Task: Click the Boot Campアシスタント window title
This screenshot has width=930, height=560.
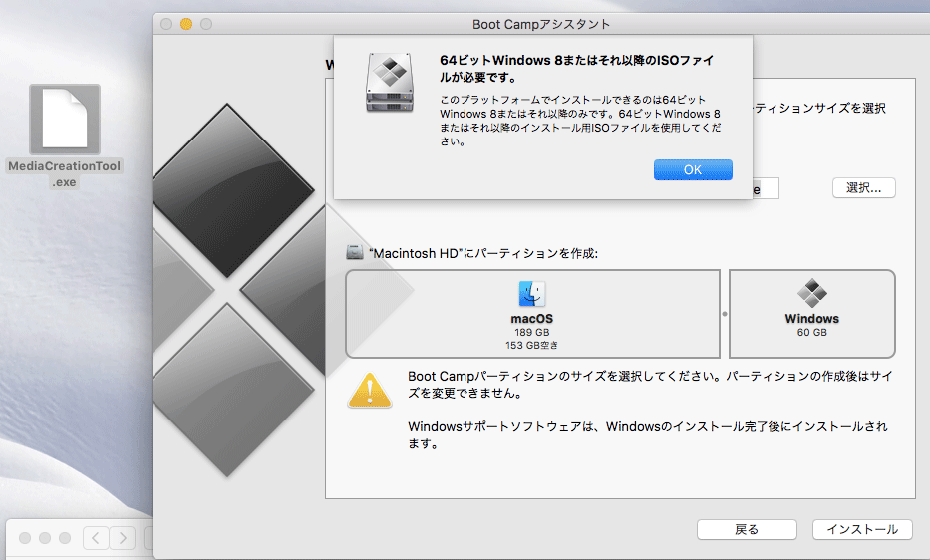Action: [x=541, y=24]
